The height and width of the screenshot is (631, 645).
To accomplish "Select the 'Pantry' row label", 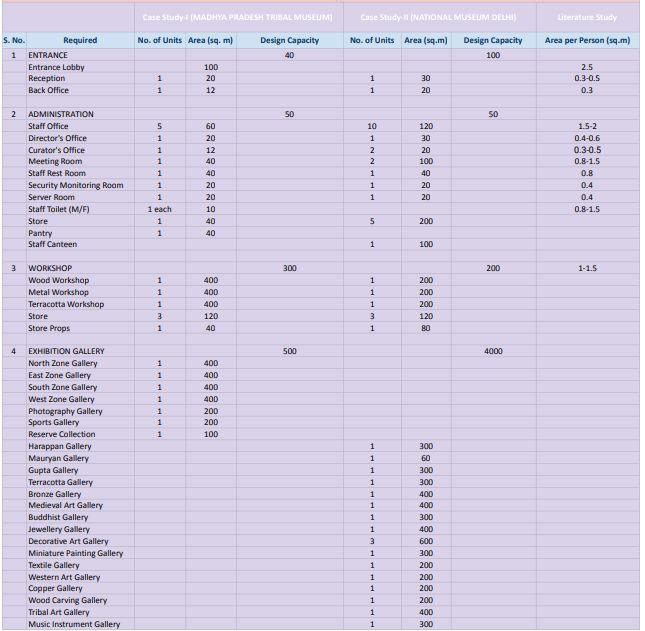I will pyautogui.click(x=40, y=233).
